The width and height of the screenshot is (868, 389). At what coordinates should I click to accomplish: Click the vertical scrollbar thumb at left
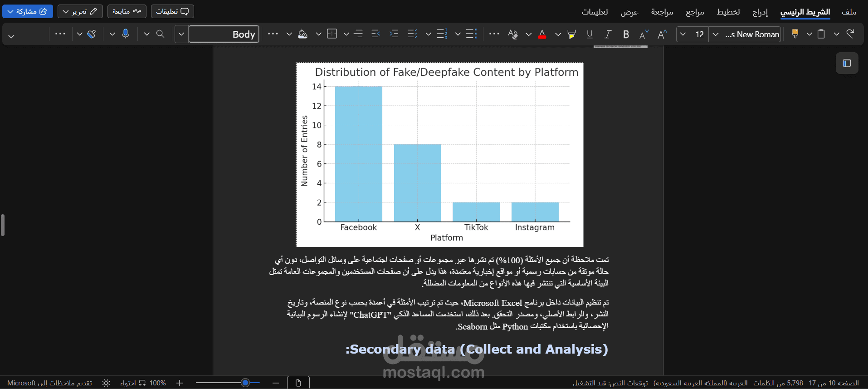point(2,225)
